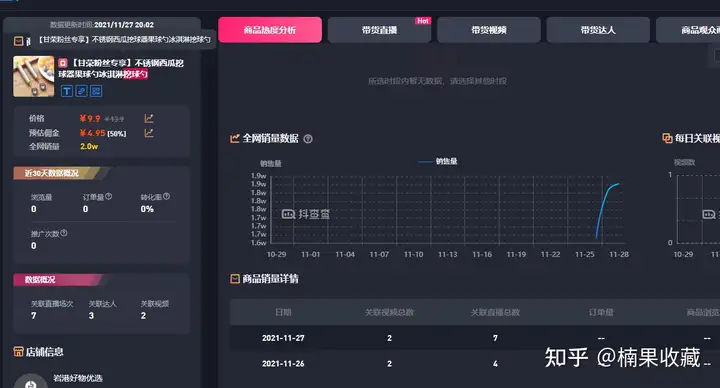Click the 关联直播场次 value 7
The height and width of the screenshot is (388, 720).
(x=34, y=315)
